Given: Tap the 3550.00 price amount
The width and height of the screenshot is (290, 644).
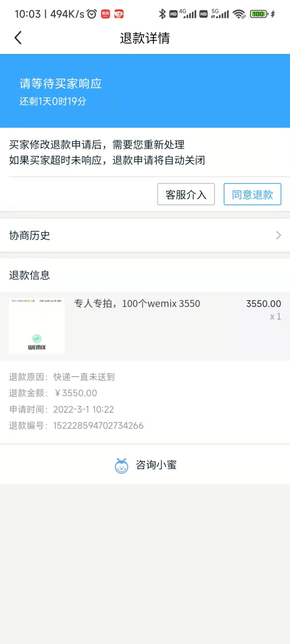Looking at the screenshot, I should (263, 303).
